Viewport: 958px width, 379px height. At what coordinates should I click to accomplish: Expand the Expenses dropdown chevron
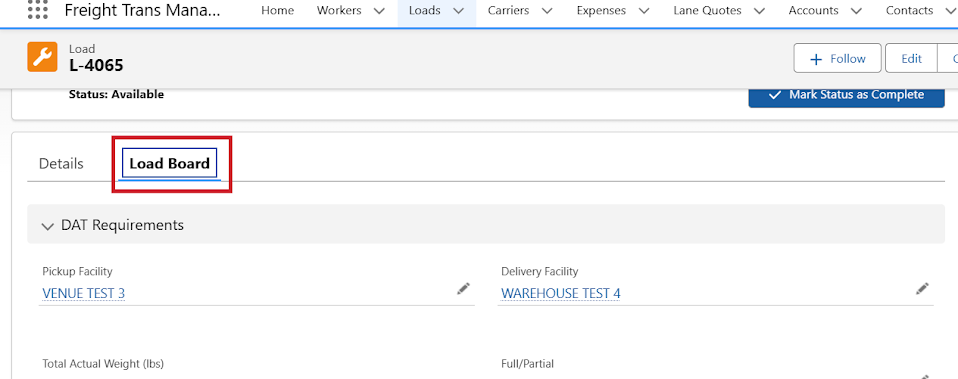[x=643, y=11]
